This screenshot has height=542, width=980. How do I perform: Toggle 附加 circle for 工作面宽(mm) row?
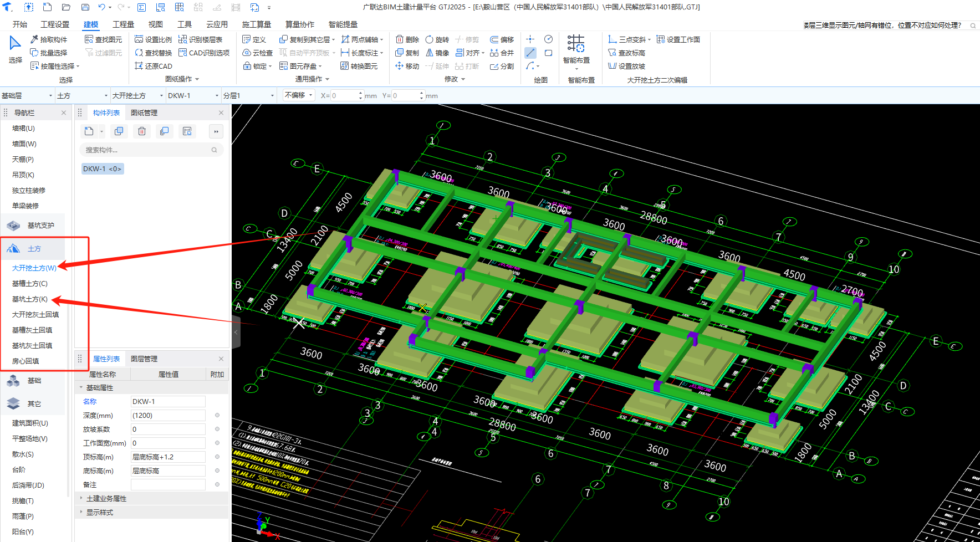[217, 443]
